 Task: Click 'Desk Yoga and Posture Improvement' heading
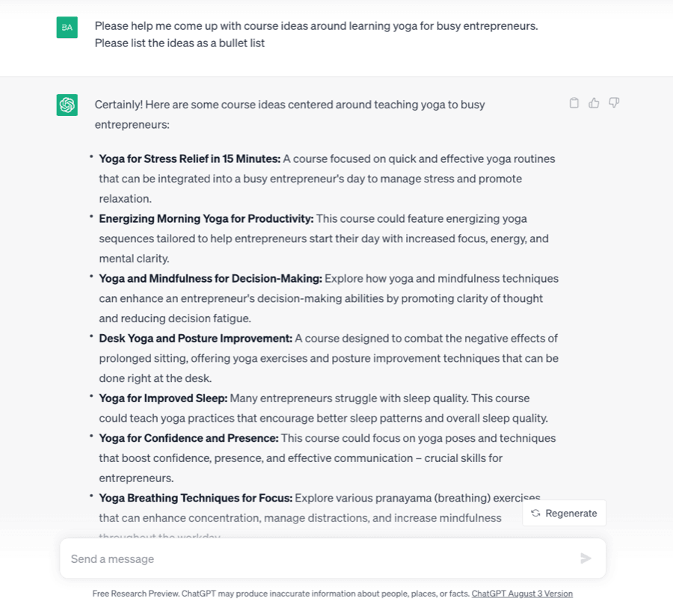coord(195,338)
